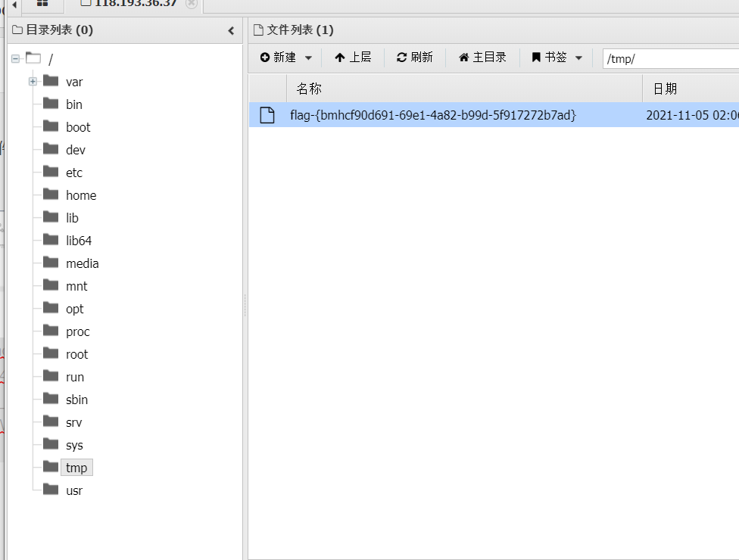
Task: Click the flag file's document icon
Action: [x=267, y=114]
